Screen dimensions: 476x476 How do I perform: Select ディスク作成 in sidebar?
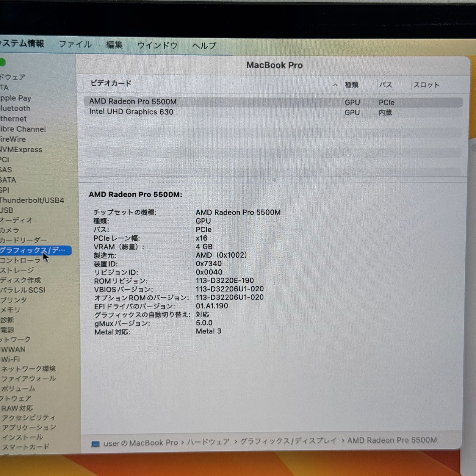click(21, 280)
